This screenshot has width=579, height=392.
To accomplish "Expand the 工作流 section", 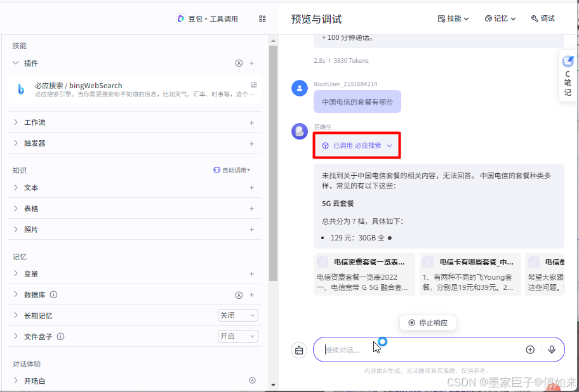I will [x=15, y=122].
